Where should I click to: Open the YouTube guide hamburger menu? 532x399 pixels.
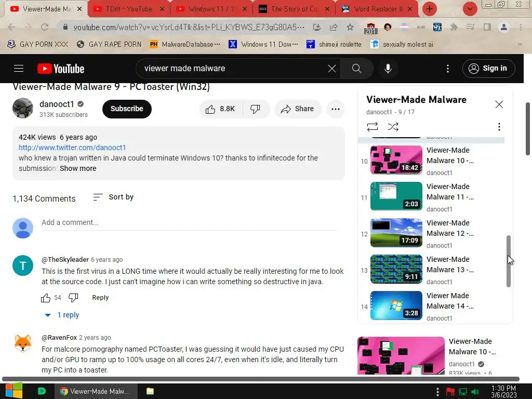pos(19,69)
